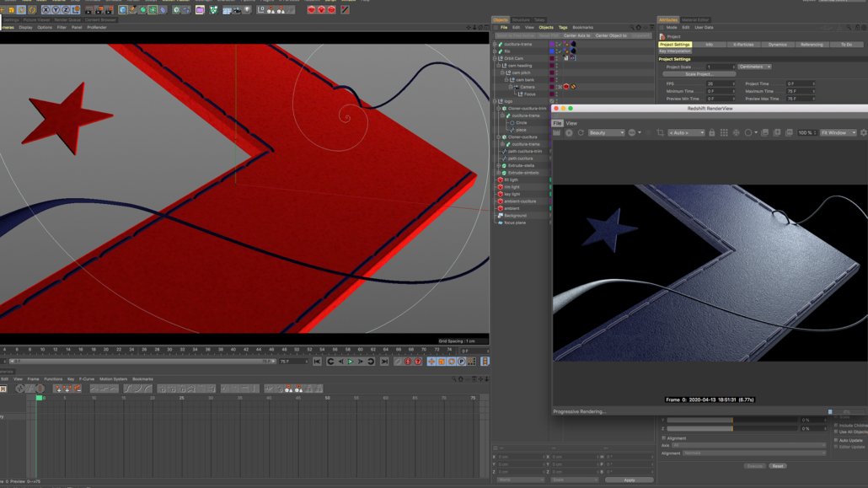
Task: Click the Project icon in Attributes panel
Action: pos(662,36)
